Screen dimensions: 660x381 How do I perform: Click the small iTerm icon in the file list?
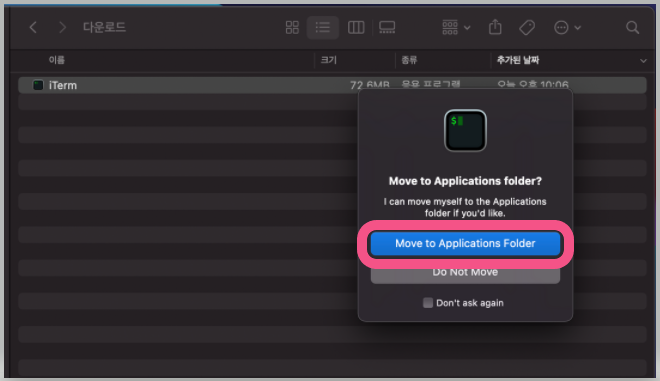coord(38,85)
